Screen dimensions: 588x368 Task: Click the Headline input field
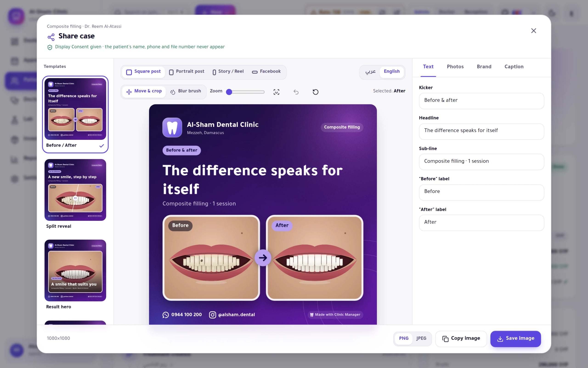[x=481, y=131]
